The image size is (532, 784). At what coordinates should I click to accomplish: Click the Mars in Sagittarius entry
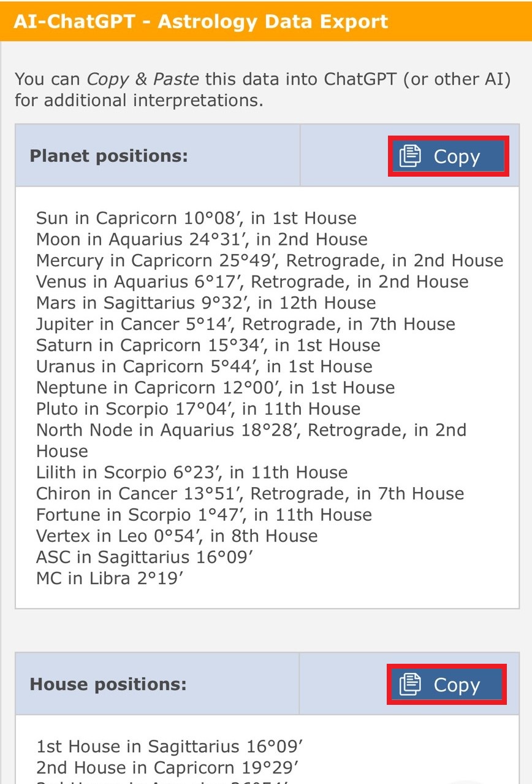click(206, 303)
